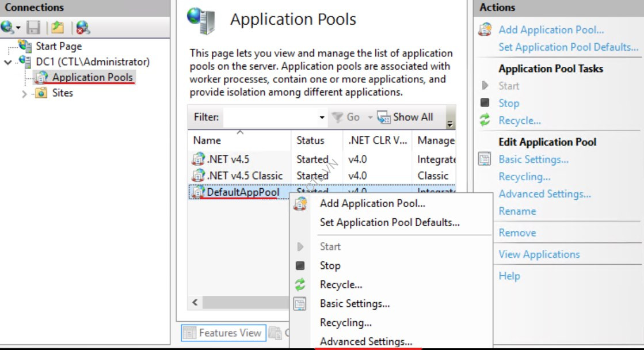Click the Recycle icon in Actions pane

(x=485, y=120)
